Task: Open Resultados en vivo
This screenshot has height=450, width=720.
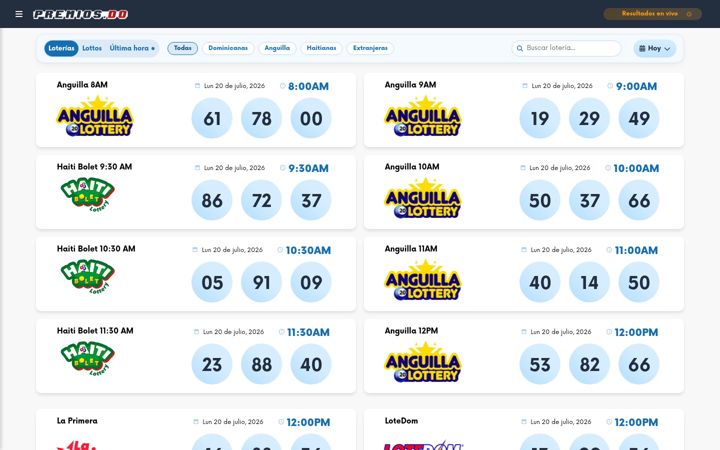Action: (652, 14)
